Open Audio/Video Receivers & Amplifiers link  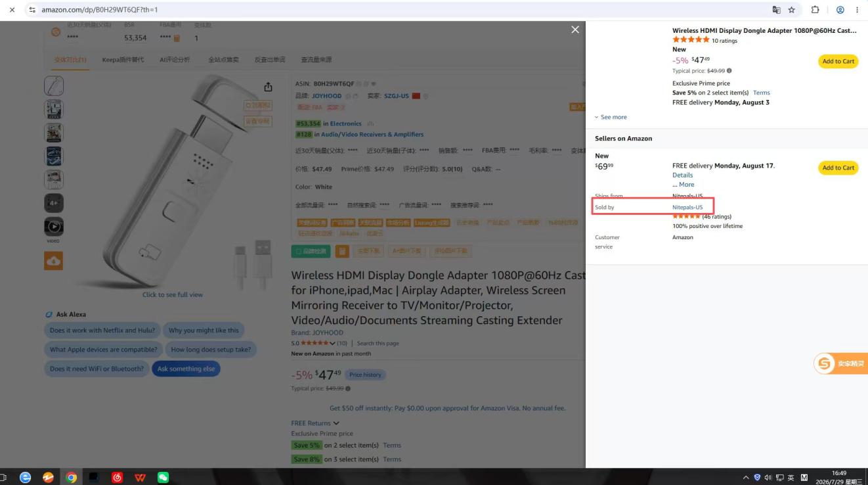[372, 135]
